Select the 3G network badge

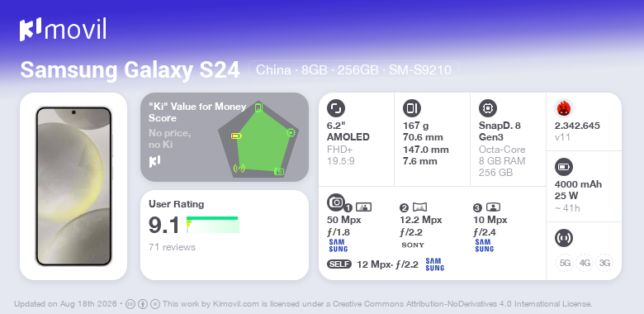pos(604,263)
